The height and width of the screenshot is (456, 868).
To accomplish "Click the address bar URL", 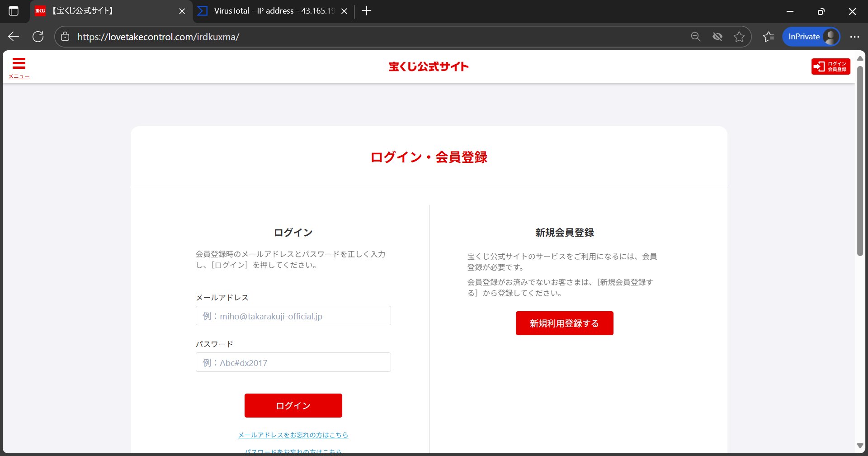I will pos(158,37).
